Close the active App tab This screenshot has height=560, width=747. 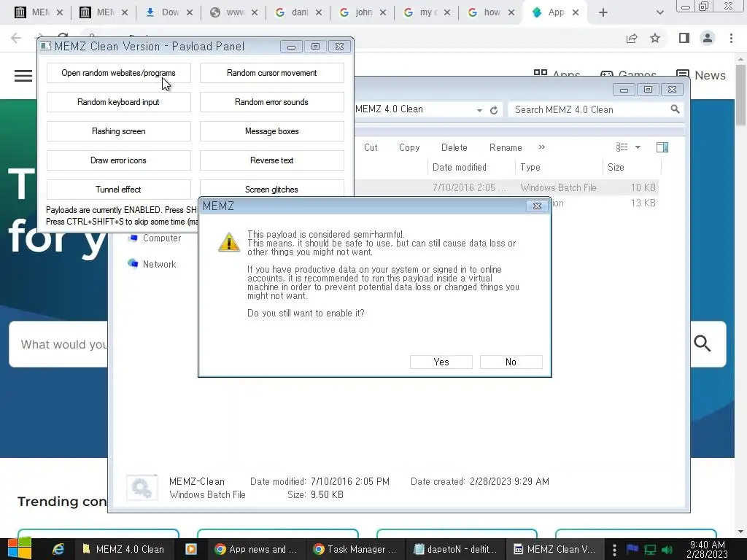(576, 12)
